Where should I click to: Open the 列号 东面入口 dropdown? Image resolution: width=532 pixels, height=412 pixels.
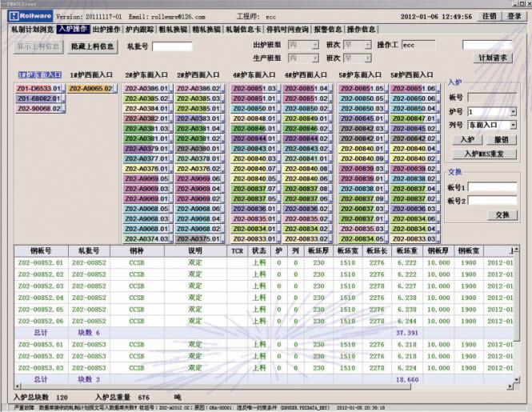coord(513,125)
